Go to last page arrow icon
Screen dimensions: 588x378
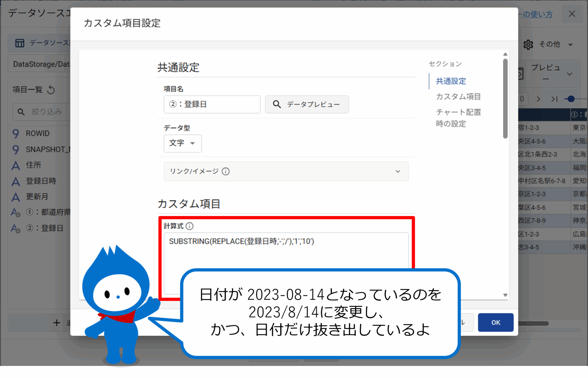pos(554,99)
